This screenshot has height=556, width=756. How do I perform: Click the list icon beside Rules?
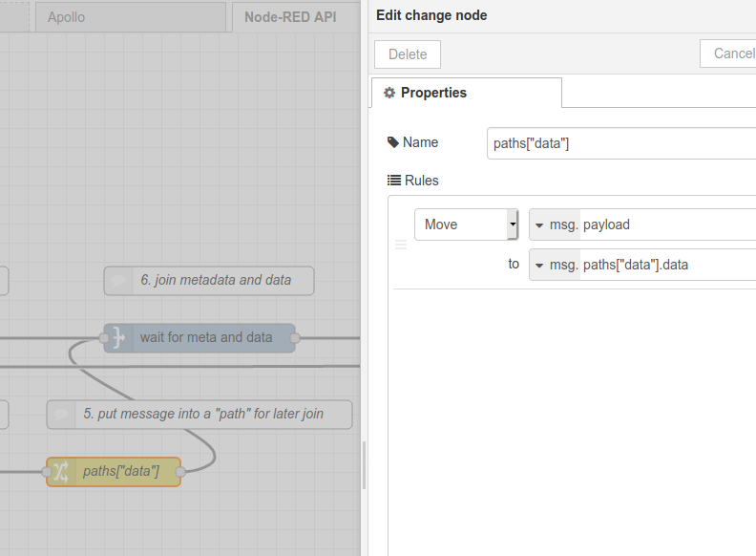tap(394, 181)
